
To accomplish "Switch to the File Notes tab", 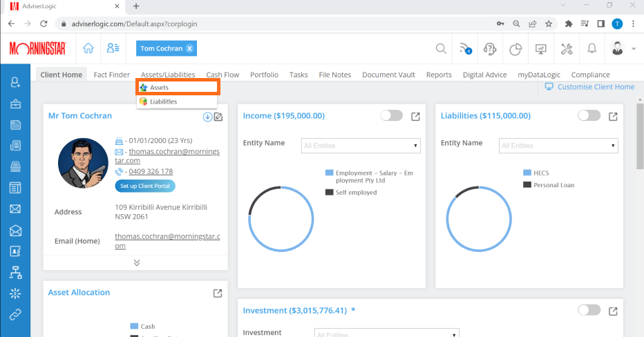I will pos(335,75).
